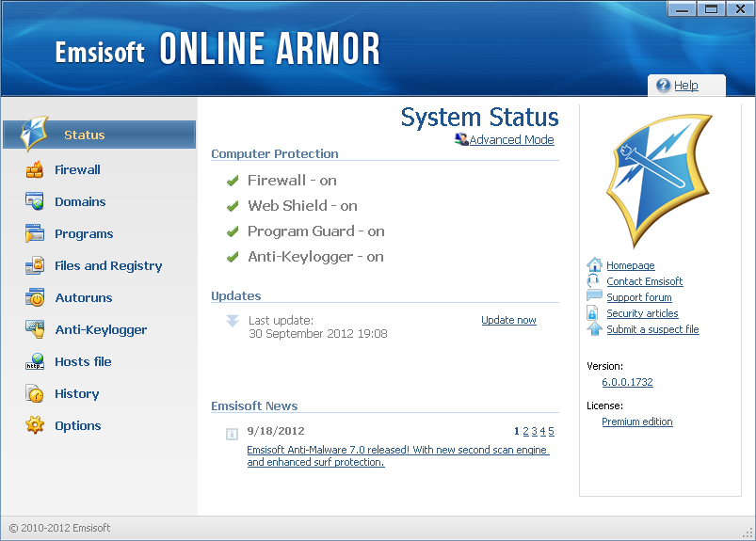This screenshot has height=541, width=756.
Task: Open the Anti-Keylogger keyboard icon
Action: point(35,329)
